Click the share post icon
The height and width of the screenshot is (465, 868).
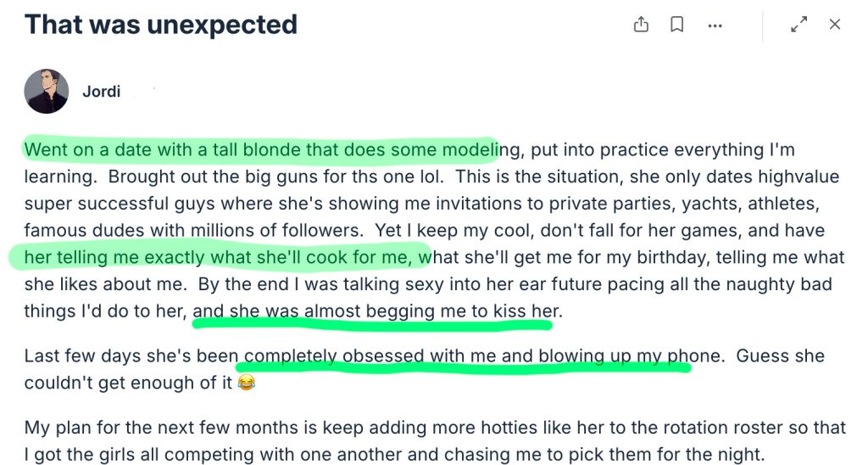coord(641,25)
